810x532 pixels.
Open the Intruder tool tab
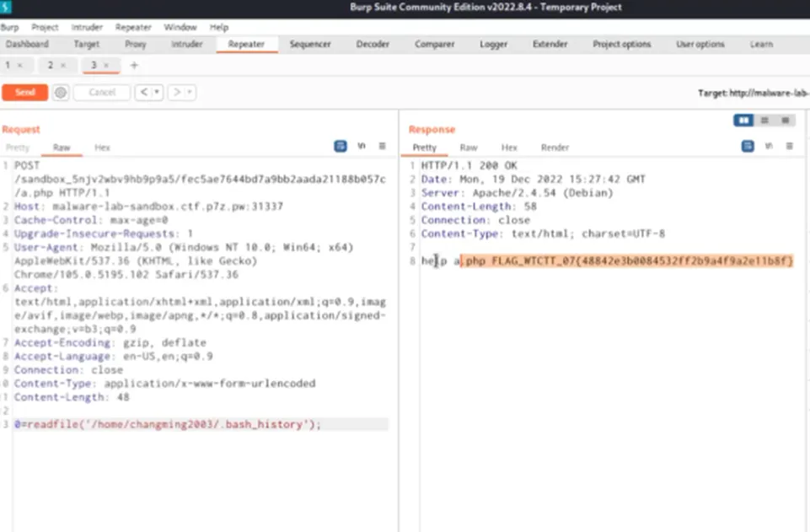pos(187,44)
